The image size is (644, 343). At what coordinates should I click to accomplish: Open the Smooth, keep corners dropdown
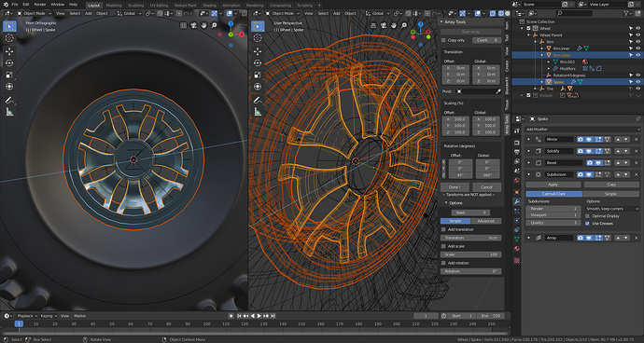coord(612,209)
